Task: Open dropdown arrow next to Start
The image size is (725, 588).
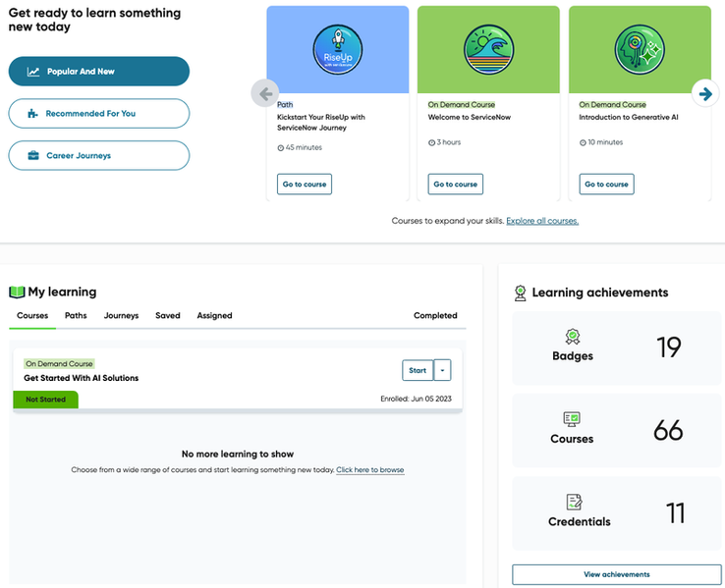Action: tap(442, 370)
